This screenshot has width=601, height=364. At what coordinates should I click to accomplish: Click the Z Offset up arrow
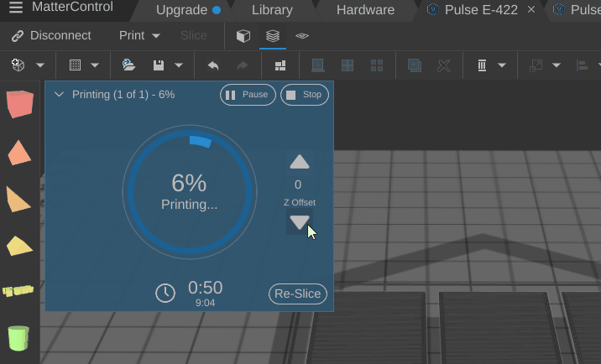coord(300,162)
